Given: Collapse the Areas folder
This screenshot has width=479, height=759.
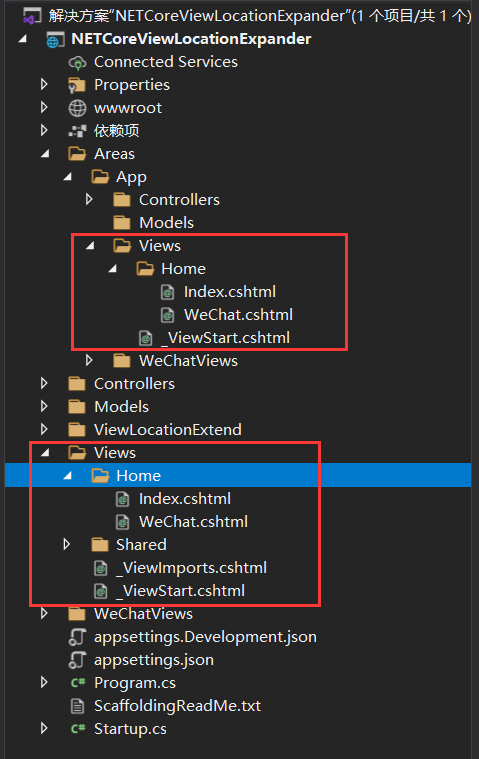Looking at the screenshot, I should [45, 153].
